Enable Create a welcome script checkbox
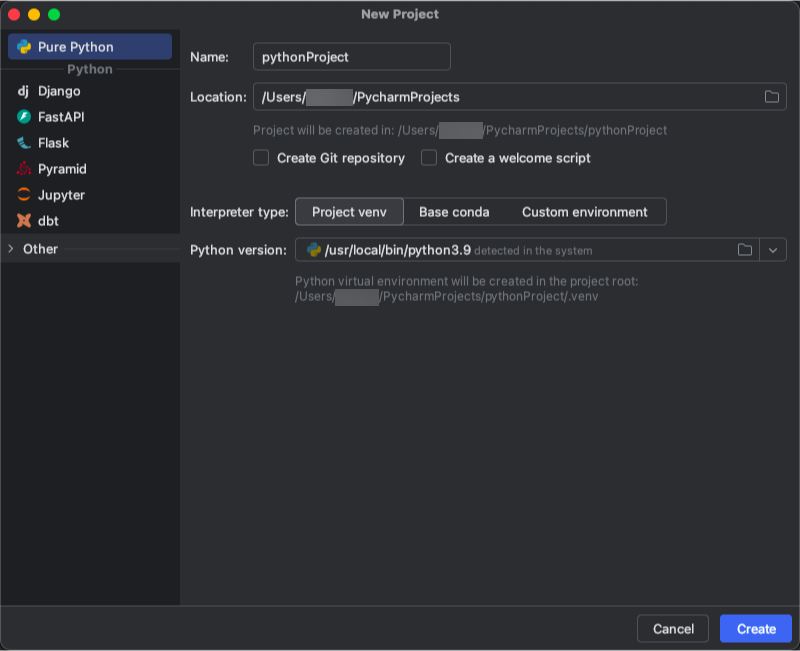The height and width of the screenshot is (651, 800). (429, 158)
